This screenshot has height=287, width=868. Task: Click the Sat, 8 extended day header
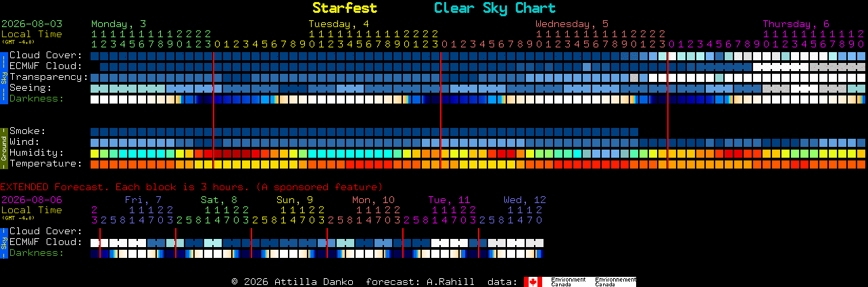pyautogui.click(x=219, y=200)
